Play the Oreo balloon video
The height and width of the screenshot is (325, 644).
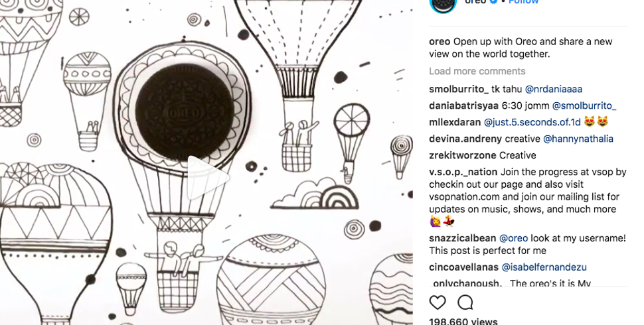click(208, 178)
